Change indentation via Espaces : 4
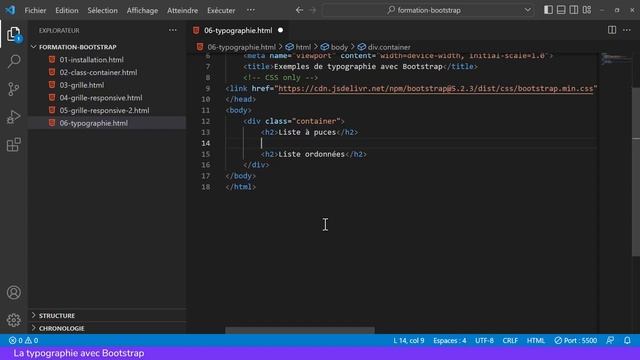Image resolution: width=640 pixels, height=360 pixels. pyautogui.click(x=450, y=340)
